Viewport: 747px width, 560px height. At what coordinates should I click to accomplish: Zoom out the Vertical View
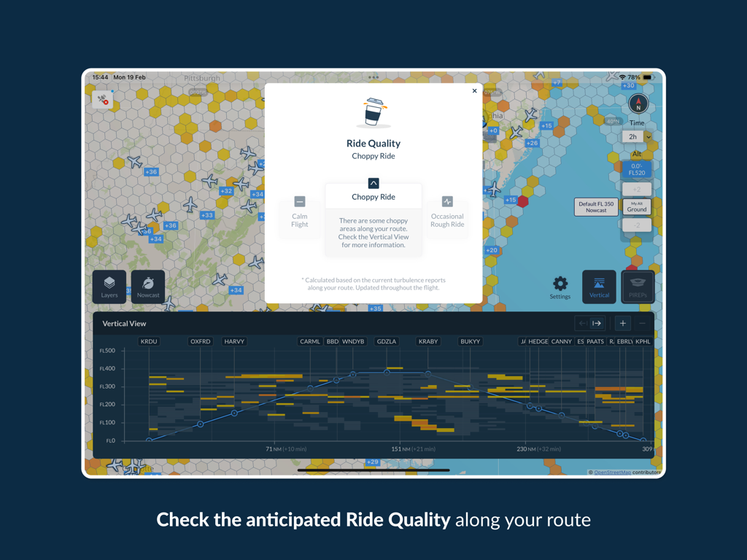[642, 323]
